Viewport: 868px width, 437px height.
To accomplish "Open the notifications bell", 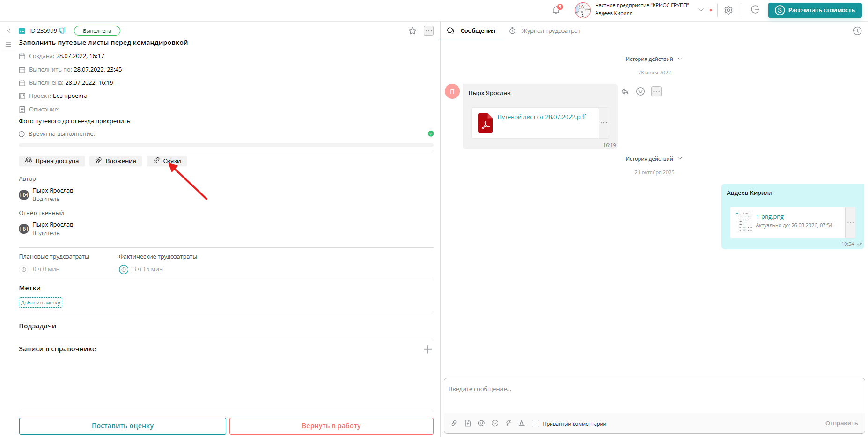I will pyautogui.click(x=556, y=10).
